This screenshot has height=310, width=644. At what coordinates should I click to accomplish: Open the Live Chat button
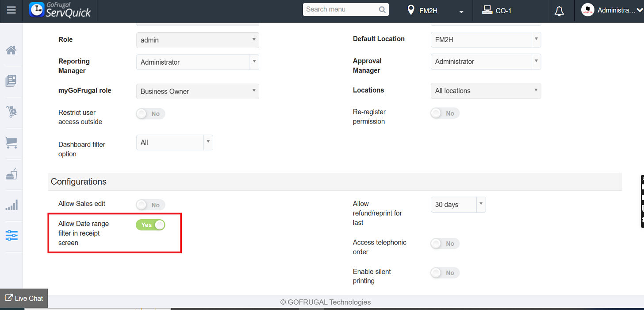[24, 298]
